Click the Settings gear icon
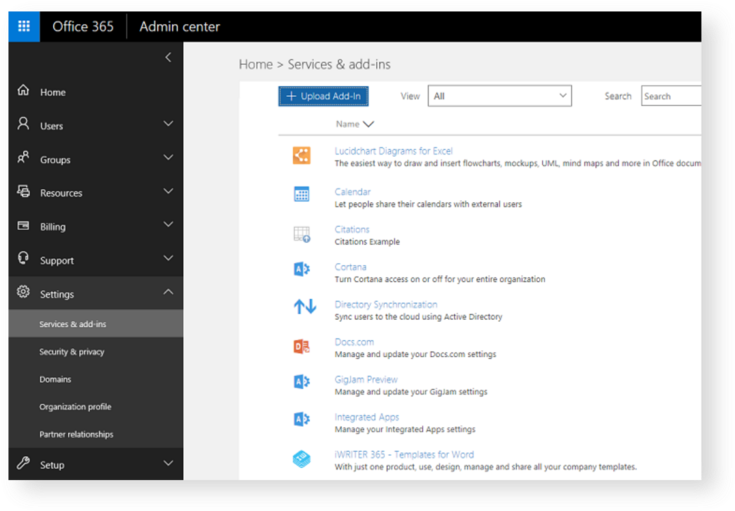The width and height of the screenshot is (735, 511). (23, 292)
